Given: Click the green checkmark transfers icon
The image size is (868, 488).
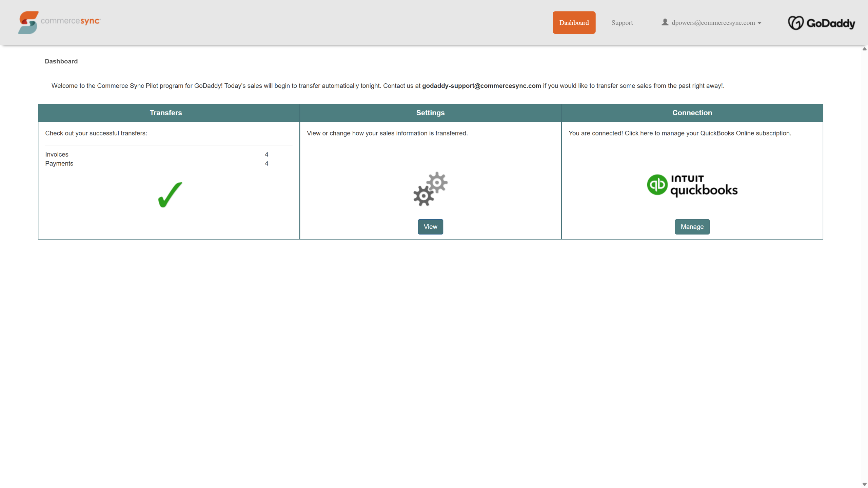Looking at the screenshot, I should click(x=170, y=195).
